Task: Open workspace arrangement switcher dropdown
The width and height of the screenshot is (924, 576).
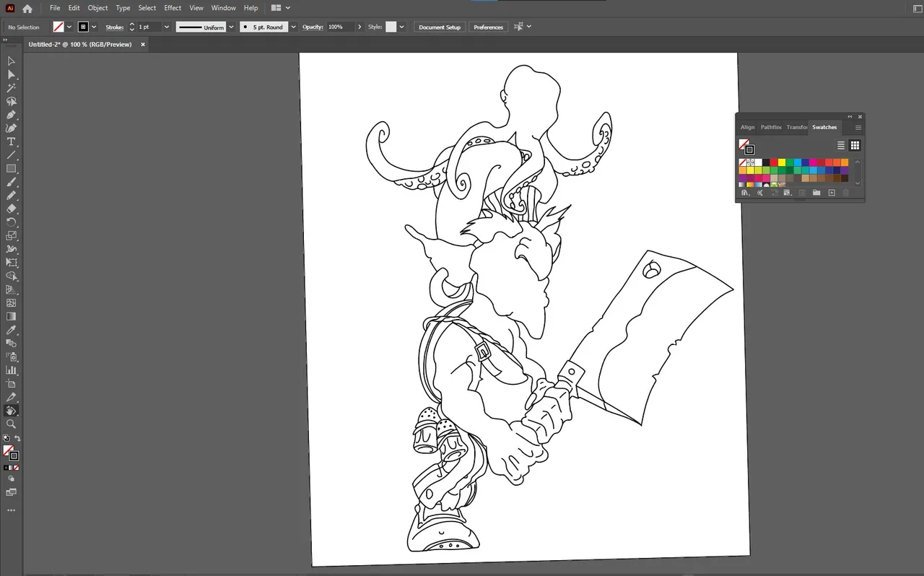Action: pos(281,8)
